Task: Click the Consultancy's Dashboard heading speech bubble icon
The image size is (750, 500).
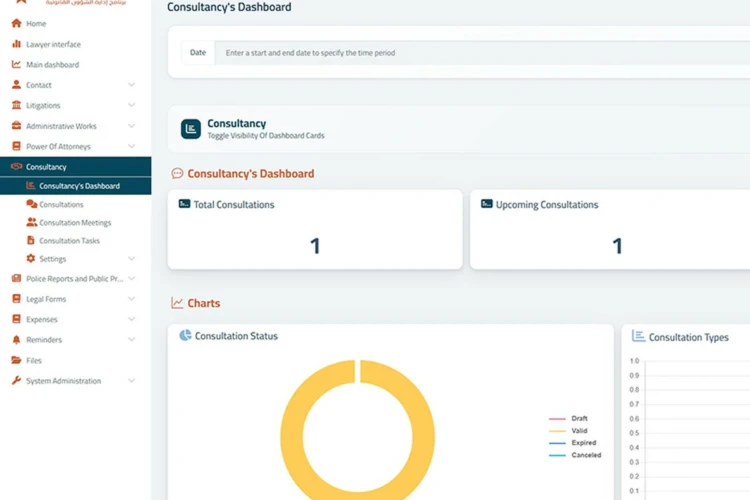Action: coord(177,173)
